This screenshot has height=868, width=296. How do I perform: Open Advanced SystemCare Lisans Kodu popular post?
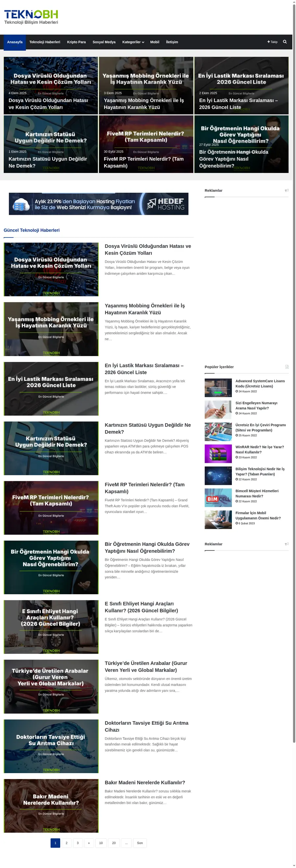pyautogui.click(x=260, y=383)
